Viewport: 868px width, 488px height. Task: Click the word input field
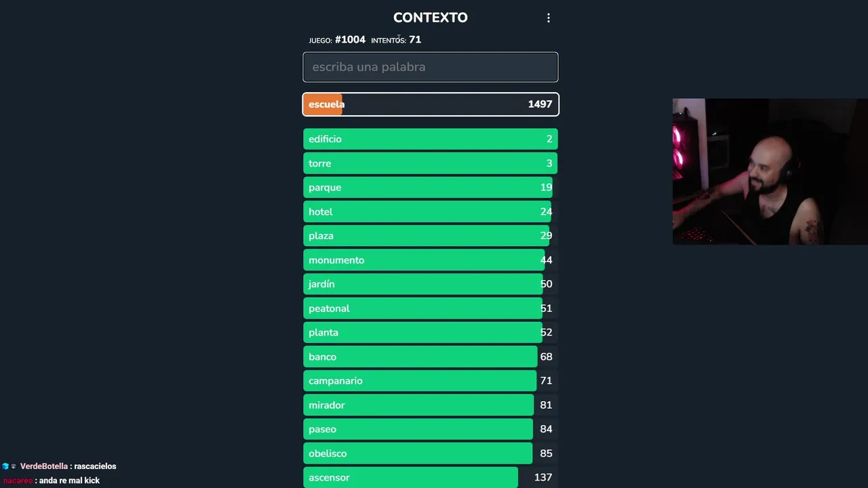coord(430,67)
